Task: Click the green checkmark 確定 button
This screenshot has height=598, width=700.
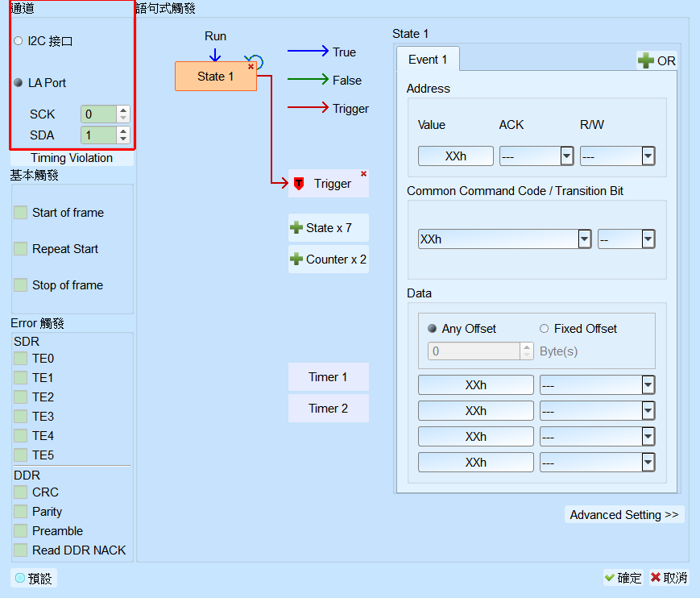Action: pos(623,578)
